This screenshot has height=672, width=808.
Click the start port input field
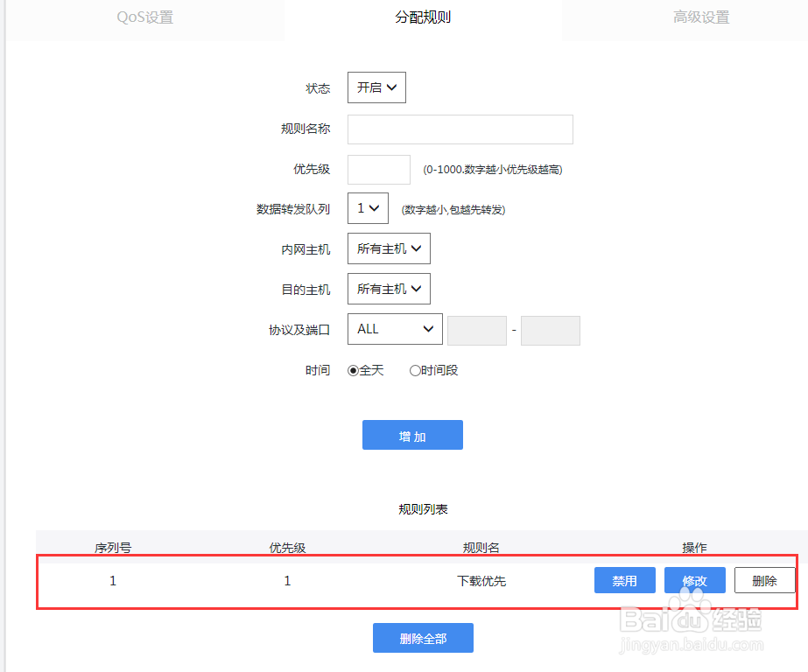point(477,331)
